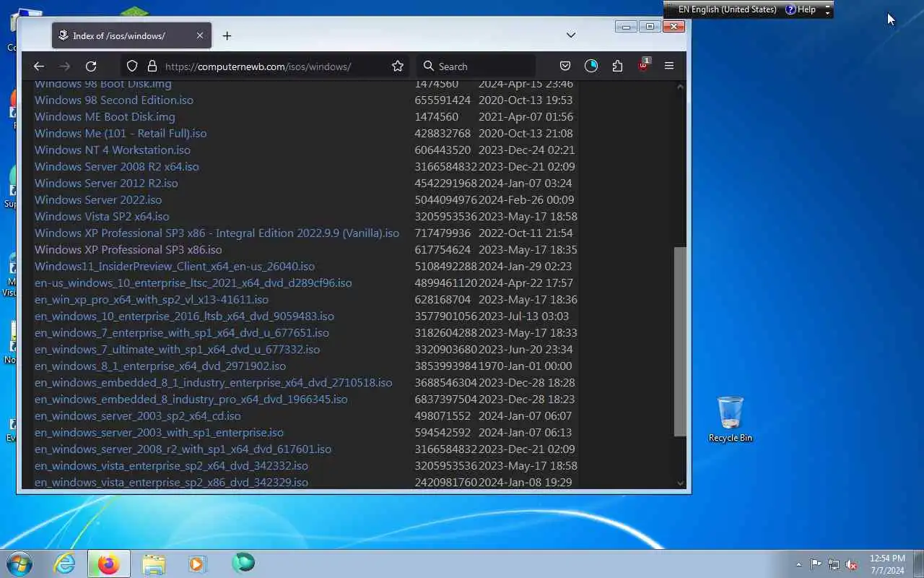Click the tracking protection shield icon

[132, 66]
